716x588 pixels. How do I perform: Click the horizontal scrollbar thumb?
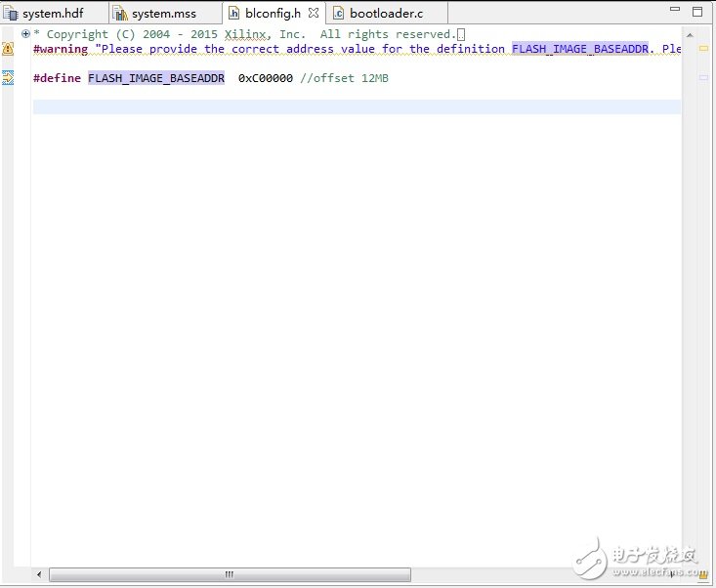(230, 575)
